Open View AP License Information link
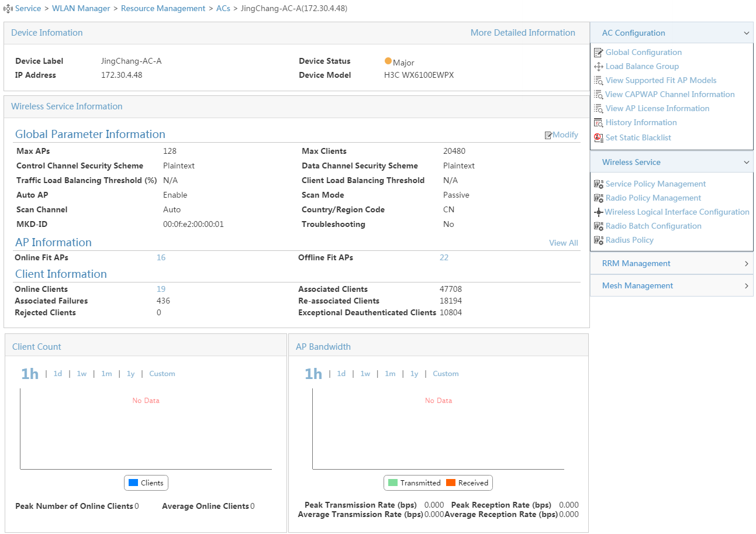 coord(657,109)
